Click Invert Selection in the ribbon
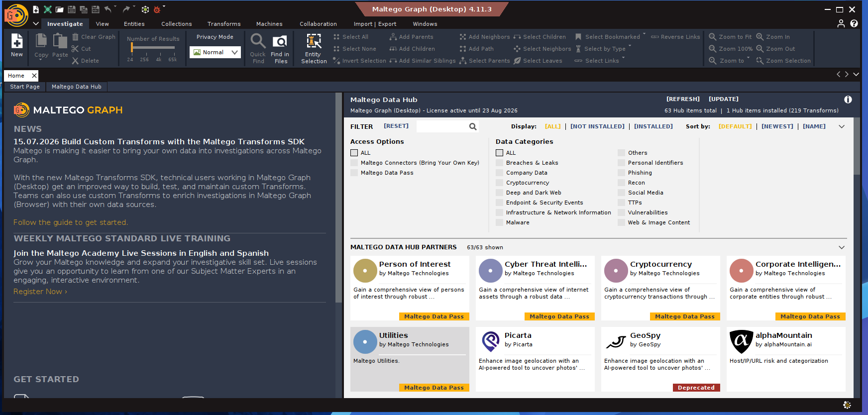The width and height of the screenshot is (868, 415). (x=359, y=61)
